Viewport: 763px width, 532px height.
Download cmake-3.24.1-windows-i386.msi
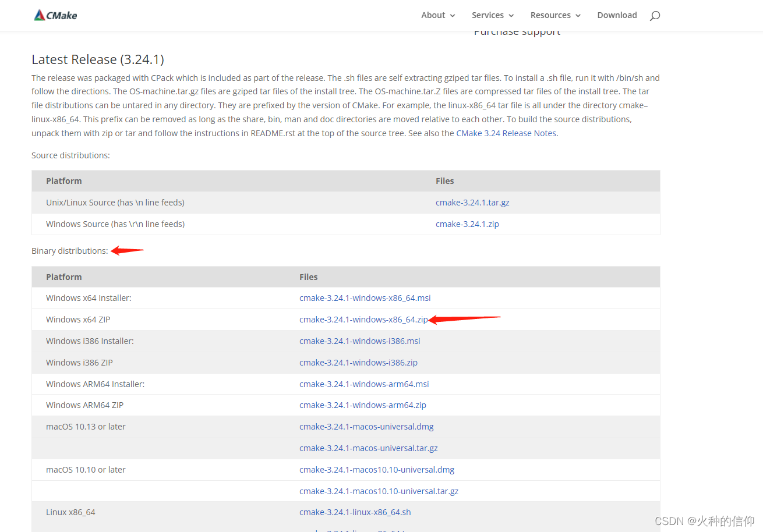click(360, 341)
